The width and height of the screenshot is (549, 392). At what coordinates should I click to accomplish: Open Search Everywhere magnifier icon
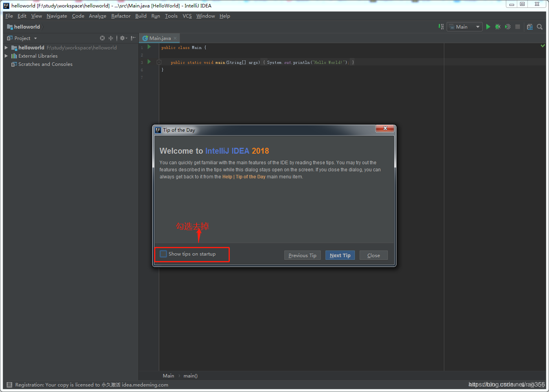pyautogui.click(x=540, y=27)
